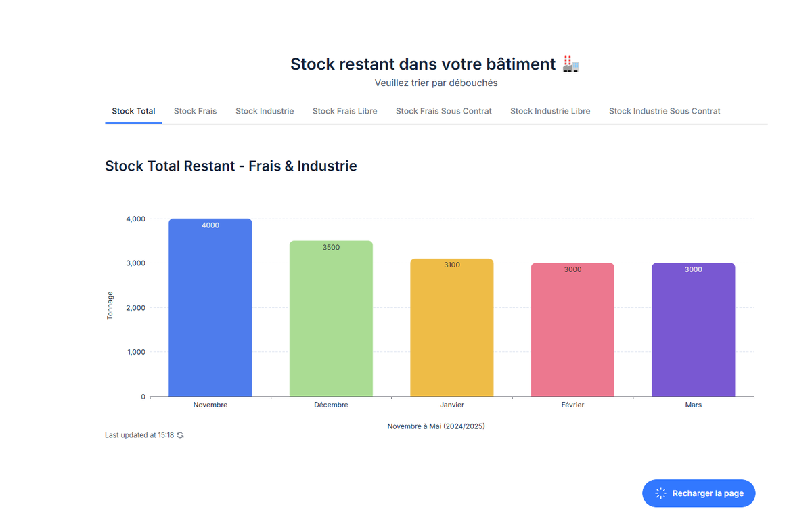
Task: Click the blue Novembre bar
Action: [x=210, y=307]
